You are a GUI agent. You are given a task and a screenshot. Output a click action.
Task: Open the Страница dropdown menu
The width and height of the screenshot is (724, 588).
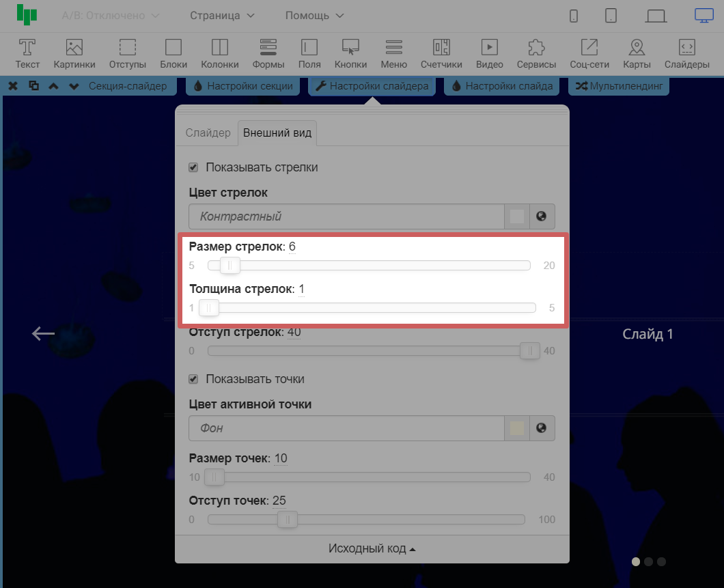222,15
